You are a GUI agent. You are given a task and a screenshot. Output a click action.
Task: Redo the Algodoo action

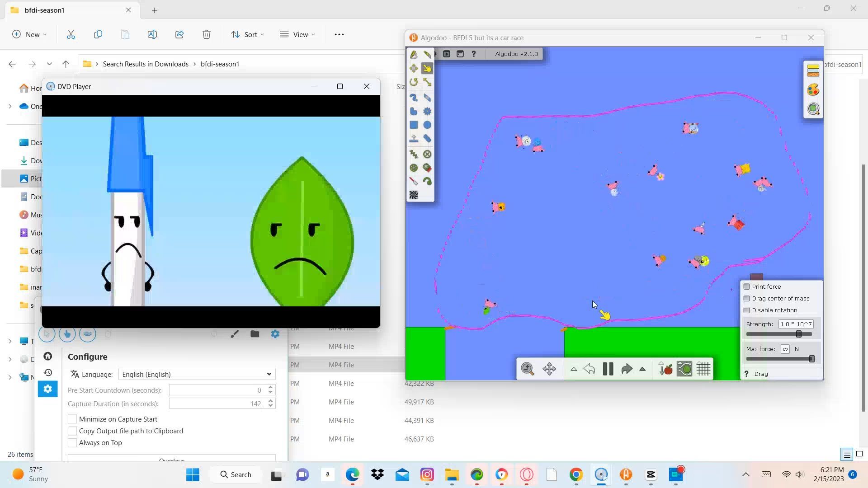(626, 369)
